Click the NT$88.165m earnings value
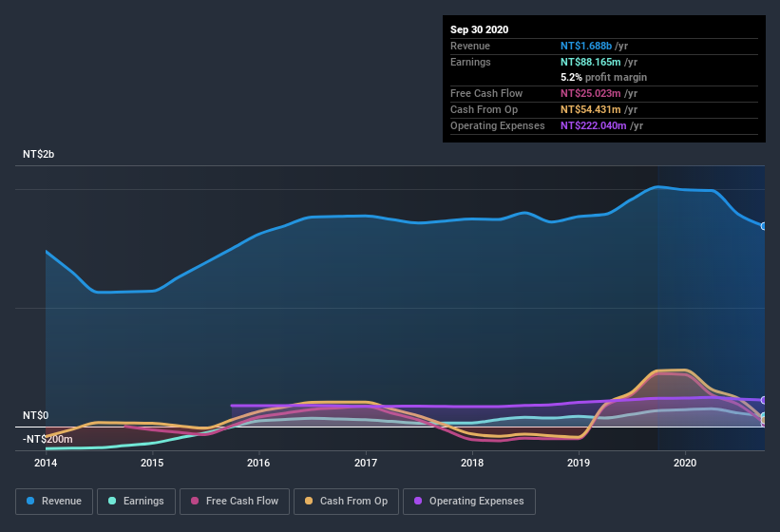Screen dimensions: 780x532 (591, 62)
